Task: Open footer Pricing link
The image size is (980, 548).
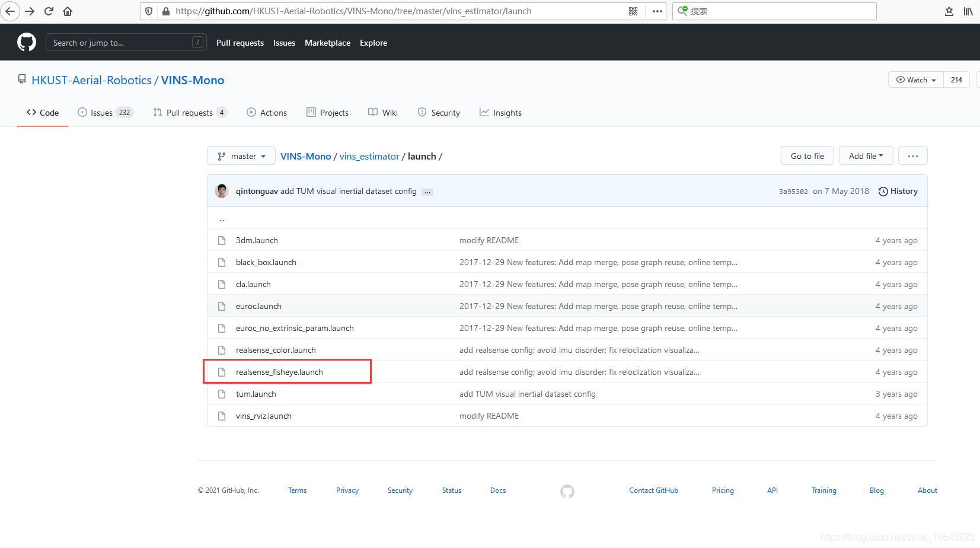Action: [x=723, y=490]
